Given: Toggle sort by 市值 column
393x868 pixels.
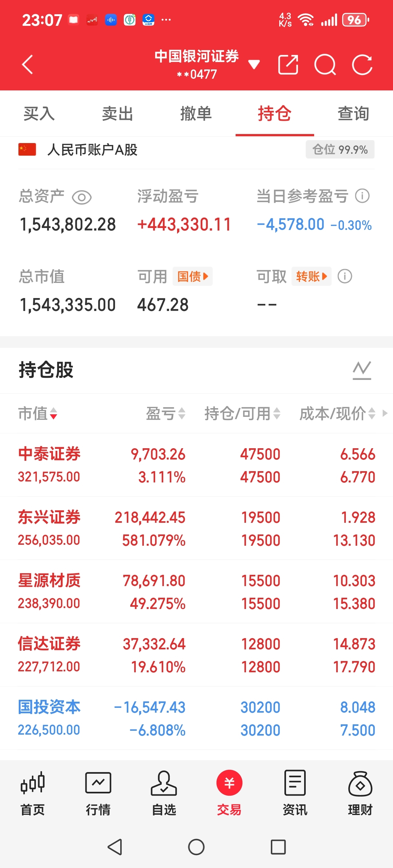Looking at the screenshot, I should [x=37, y=413].
